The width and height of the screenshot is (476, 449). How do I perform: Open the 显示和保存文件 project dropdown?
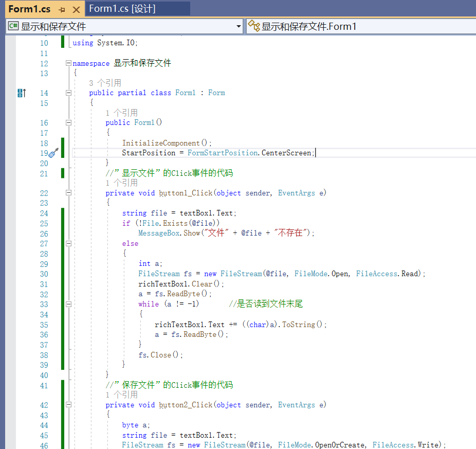[x=238, y=26]
